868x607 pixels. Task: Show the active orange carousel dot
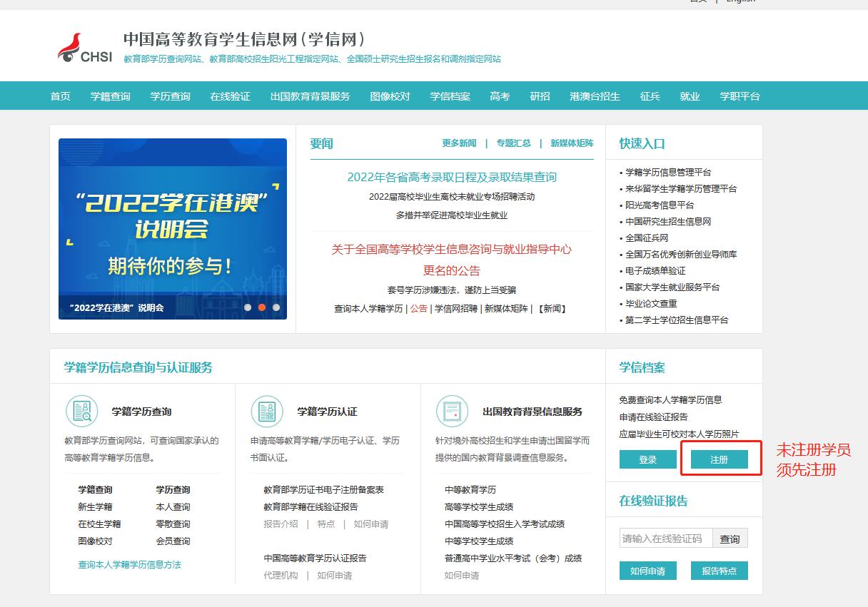click(262, 307)
